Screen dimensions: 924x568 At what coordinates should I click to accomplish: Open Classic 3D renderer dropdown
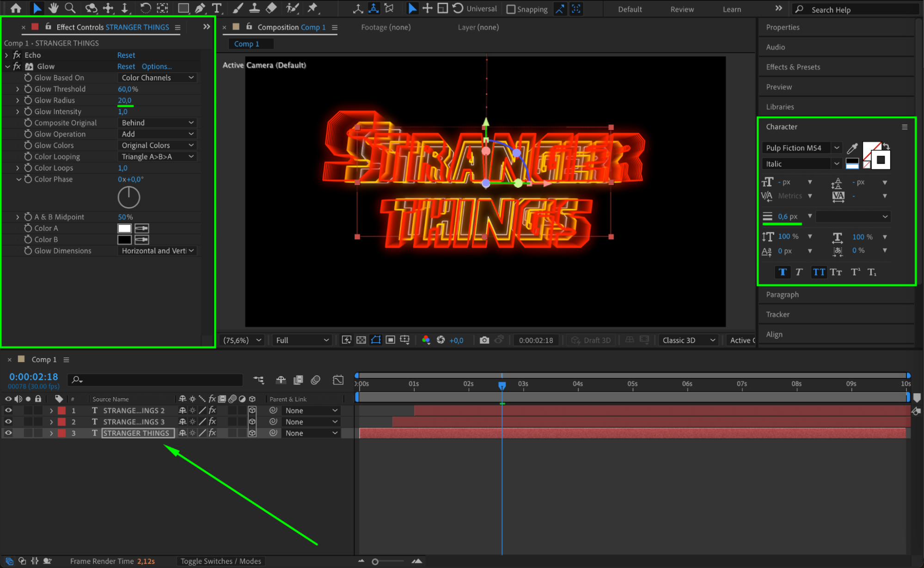pos(688,340)
